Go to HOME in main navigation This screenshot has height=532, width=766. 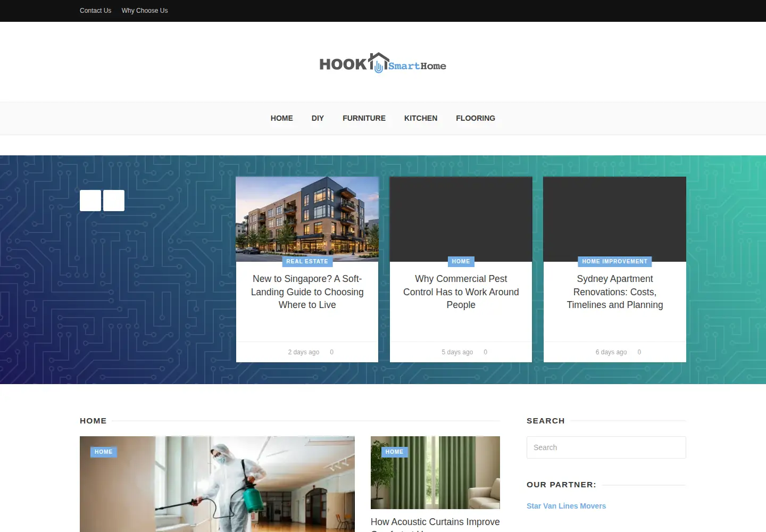pos(281,118)
